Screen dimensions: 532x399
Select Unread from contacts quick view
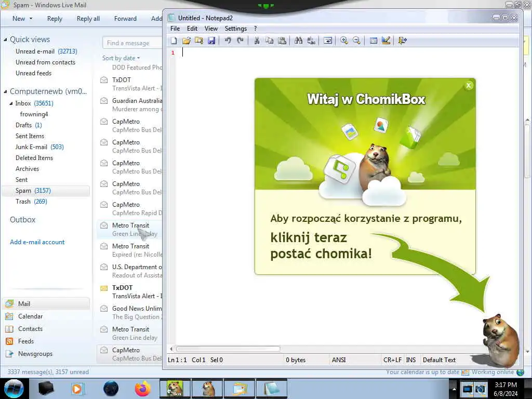[45, 62]
